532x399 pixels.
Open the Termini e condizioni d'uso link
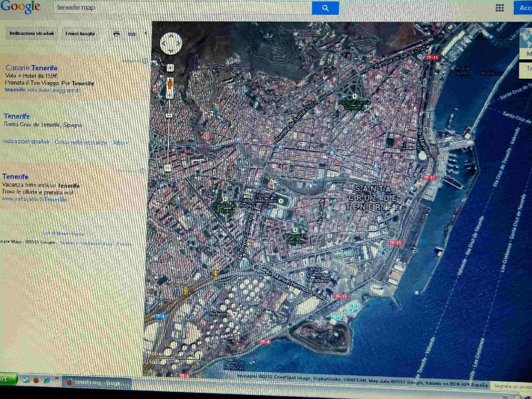pos(87,243)
